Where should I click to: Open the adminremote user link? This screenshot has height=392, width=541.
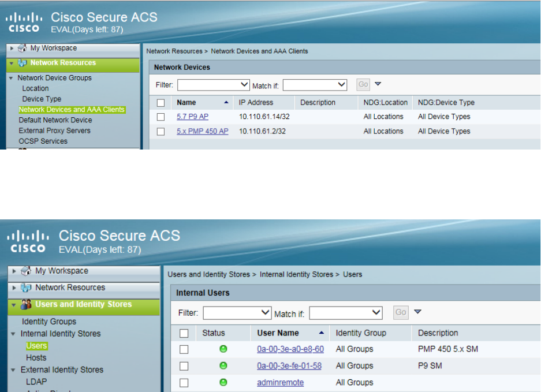click(281, 382)
